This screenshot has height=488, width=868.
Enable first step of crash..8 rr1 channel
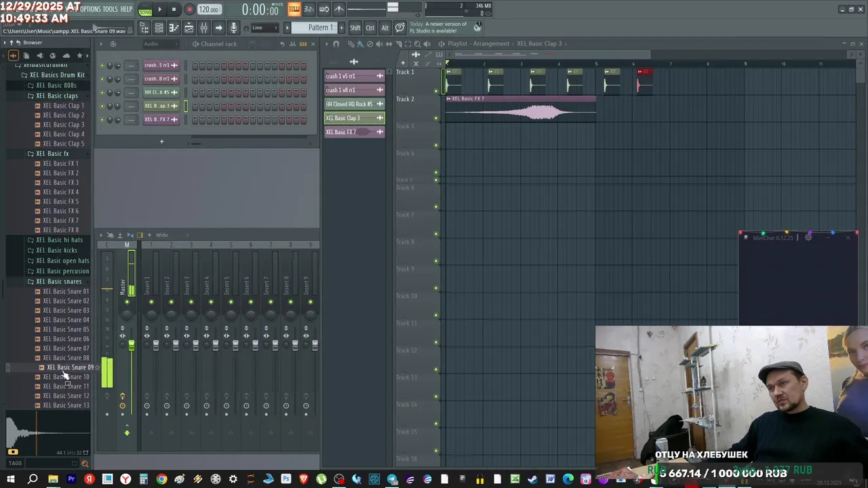pyautogui.click(x=195, y=79)
